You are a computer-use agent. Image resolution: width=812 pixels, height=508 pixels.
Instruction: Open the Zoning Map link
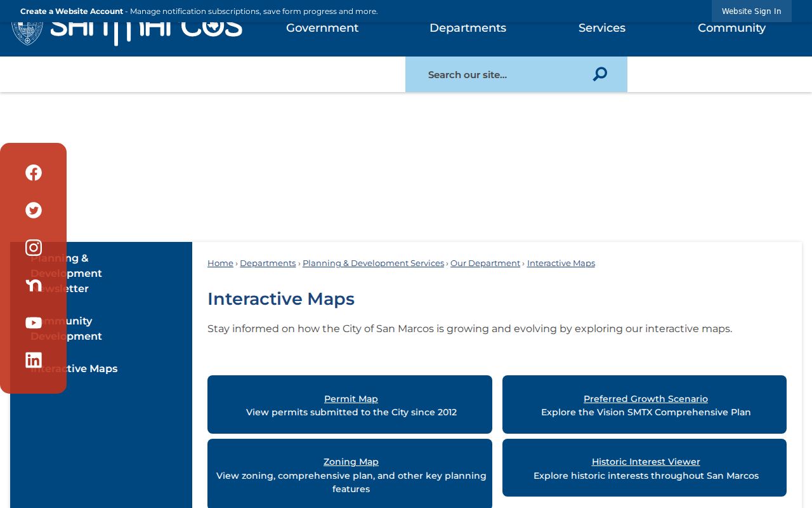(351, 462)
